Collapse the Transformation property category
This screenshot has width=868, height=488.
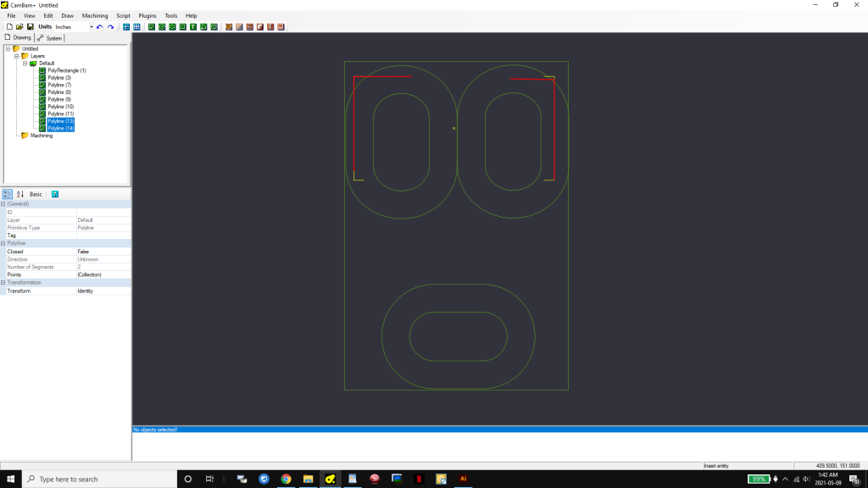click(x=3, y=282)
